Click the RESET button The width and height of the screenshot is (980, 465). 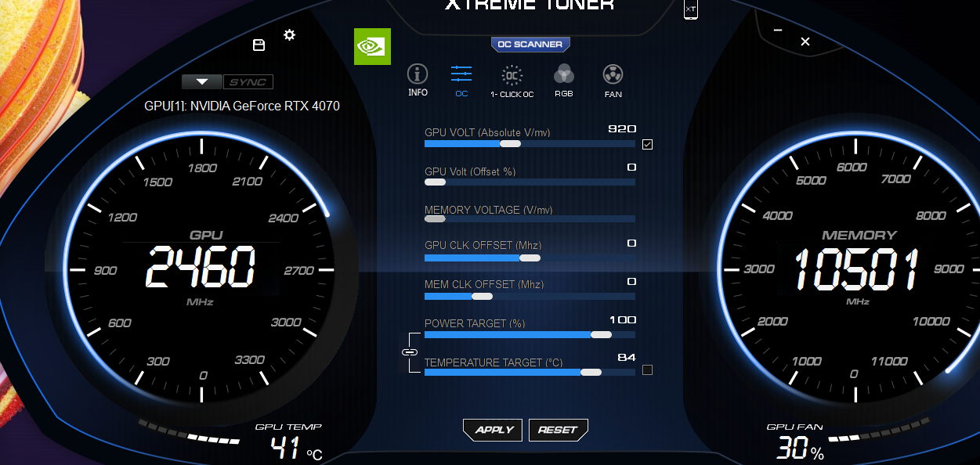558,430
